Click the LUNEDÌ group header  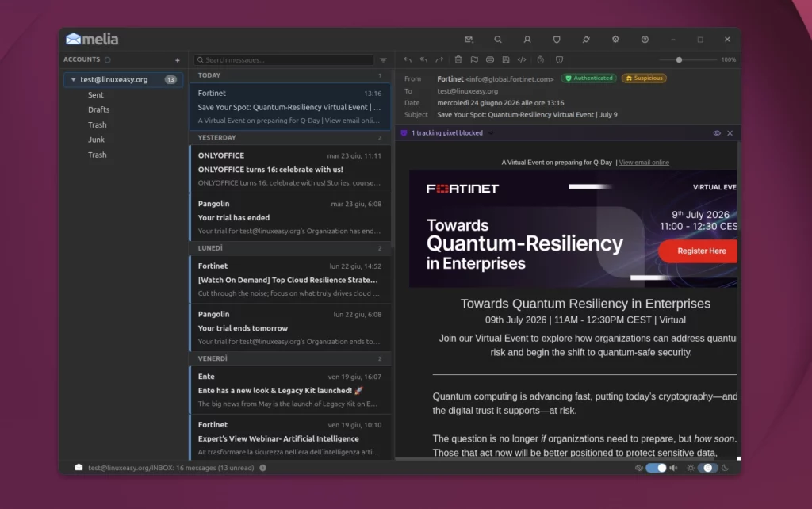289,248
